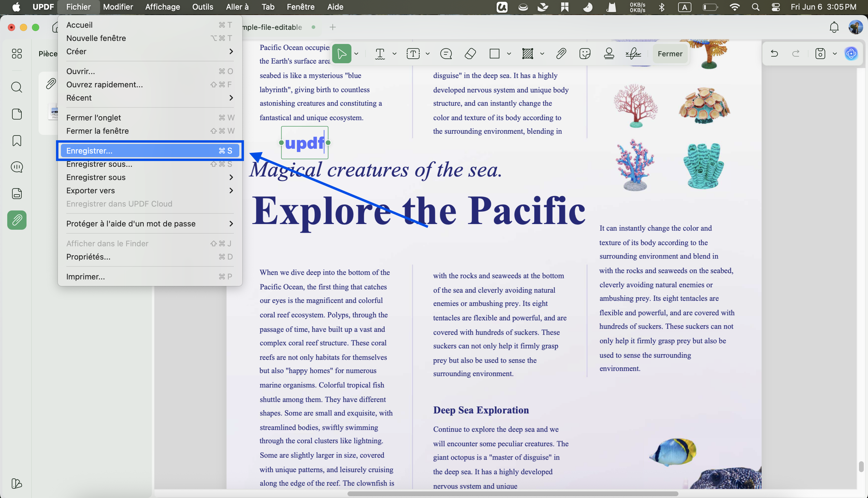The height and width of the screenshot is (498, 868).
Task: Choose Accueil in the Fichier menu
Action: [x=150, y=25]
